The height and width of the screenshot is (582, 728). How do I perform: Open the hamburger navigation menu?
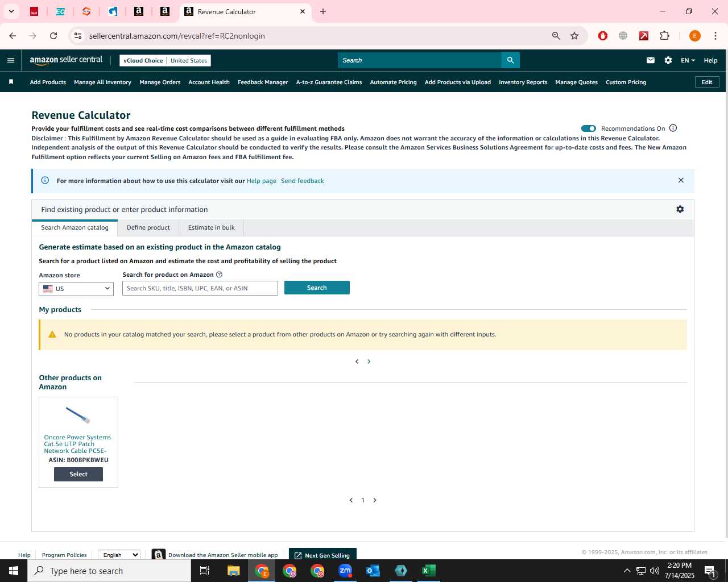pos(11,60)
